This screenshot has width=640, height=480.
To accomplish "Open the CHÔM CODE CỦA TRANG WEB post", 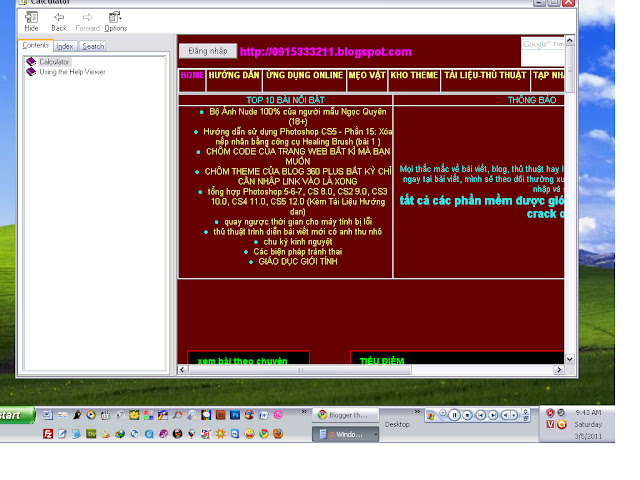I will click(x=298, y=156).
